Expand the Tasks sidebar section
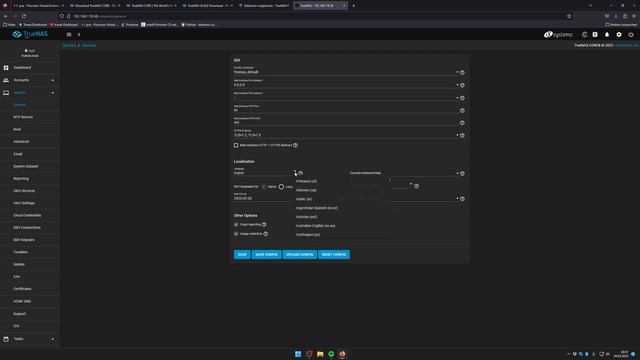 click(x=53, y=339)
